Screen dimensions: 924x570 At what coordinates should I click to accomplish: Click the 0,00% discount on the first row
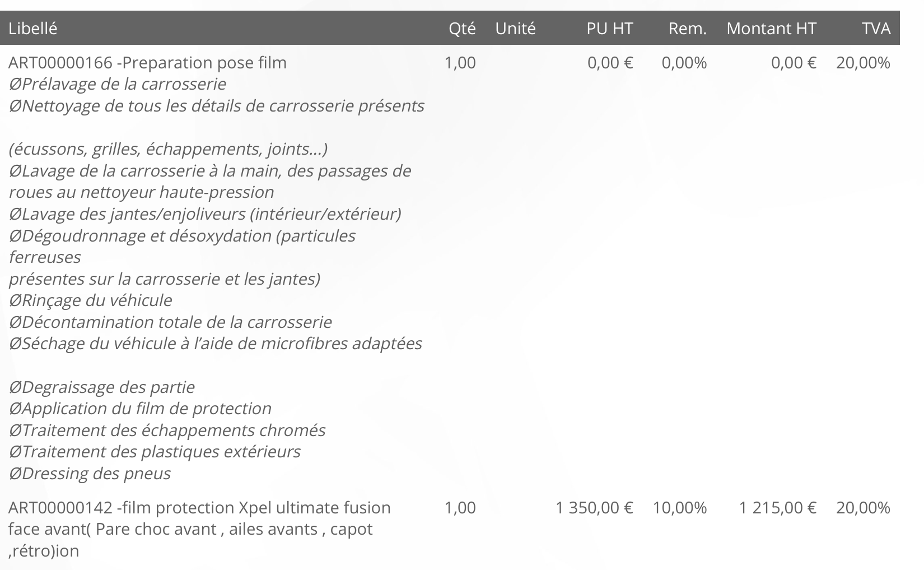[684, 62]
